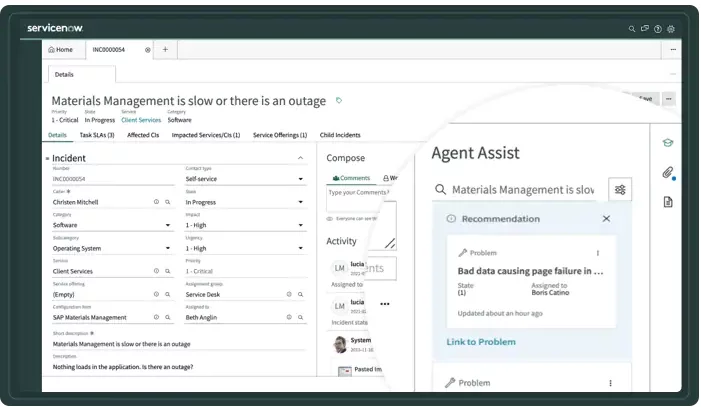Collapse the Incident section chevron

(300, 158)
